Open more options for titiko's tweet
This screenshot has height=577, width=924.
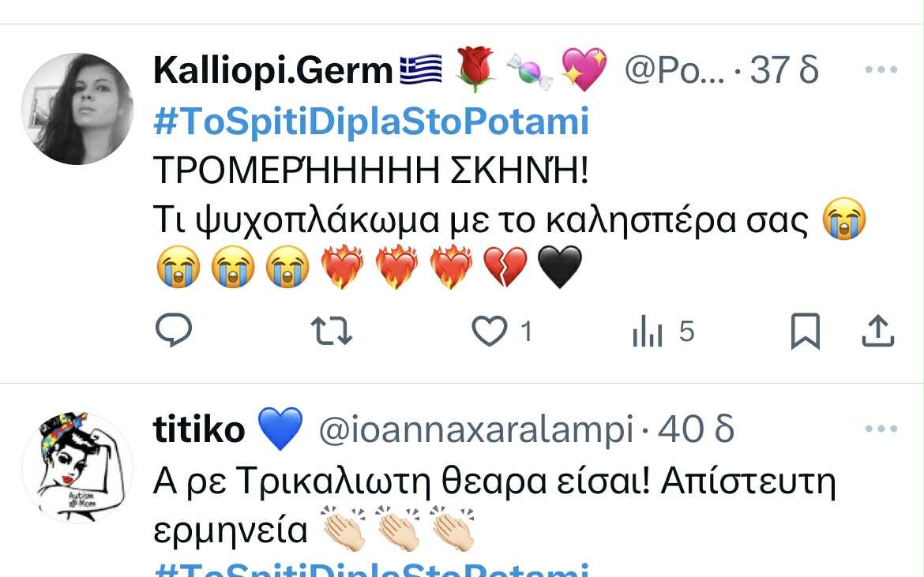pyautogui.click(x=881, y=429)
